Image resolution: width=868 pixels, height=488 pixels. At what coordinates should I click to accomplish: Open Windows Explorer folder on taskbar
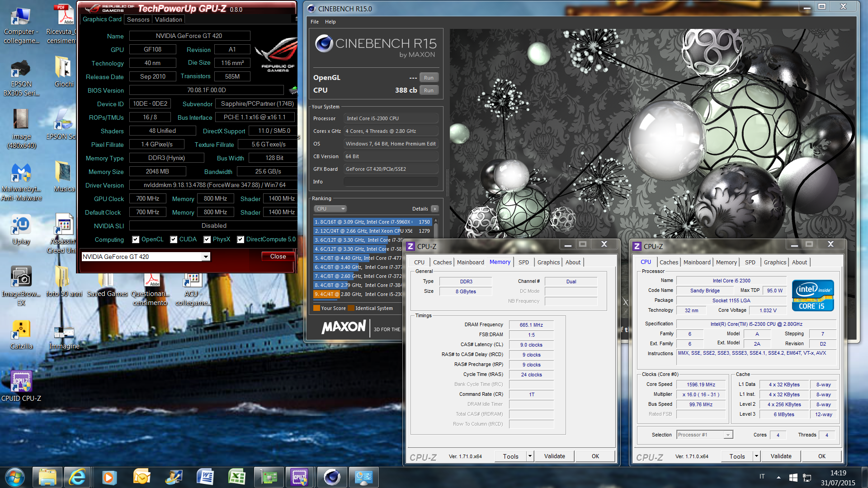[47, 477]
